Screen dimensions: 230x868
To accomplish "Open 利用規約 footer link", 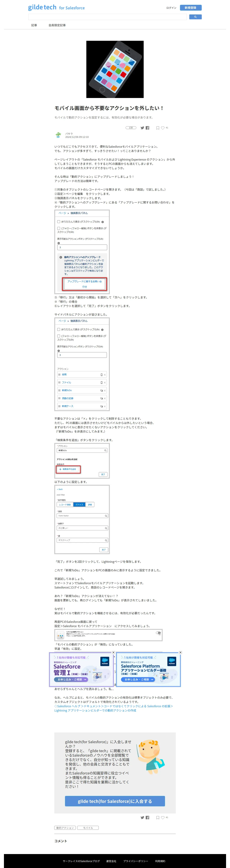I will [160, 861].
